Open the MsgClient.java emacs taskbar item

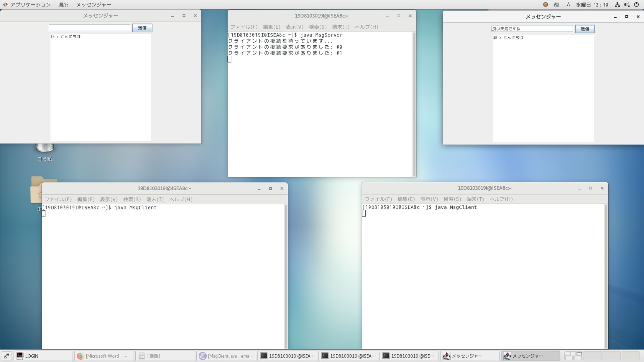[226, 356]
